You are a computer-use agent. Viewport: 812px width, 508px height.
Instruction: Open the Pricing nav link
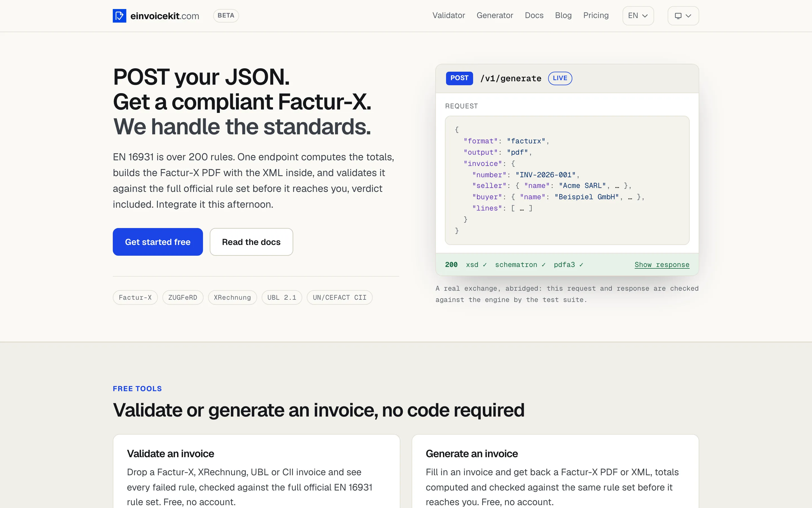[595, 16]
